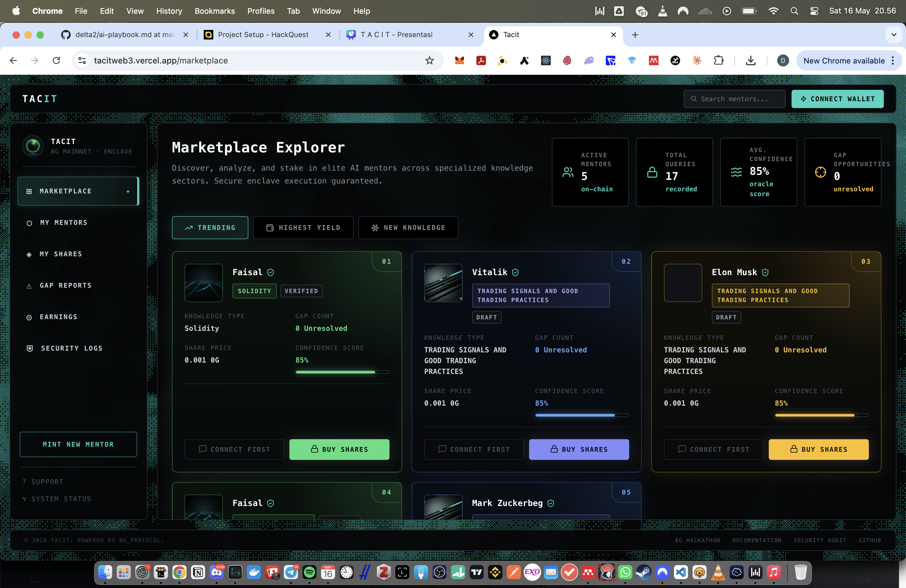
Task: Click the Vitalik confidence score progress bar
Action: point(582,415)
